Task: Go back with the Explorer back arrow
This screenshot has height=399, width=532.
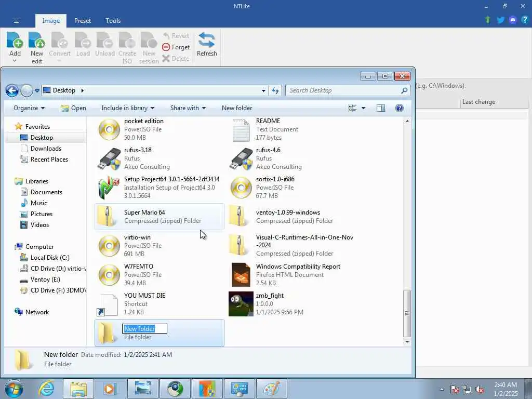Action: (12, 90)
